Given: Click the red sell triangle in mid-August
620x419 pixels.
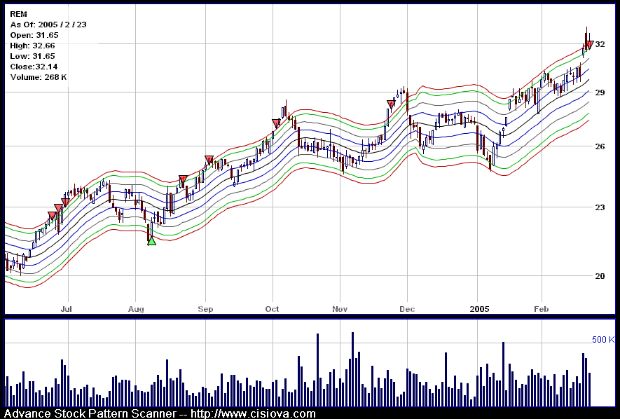Looking at the screenshot, I should click(183, 180).
